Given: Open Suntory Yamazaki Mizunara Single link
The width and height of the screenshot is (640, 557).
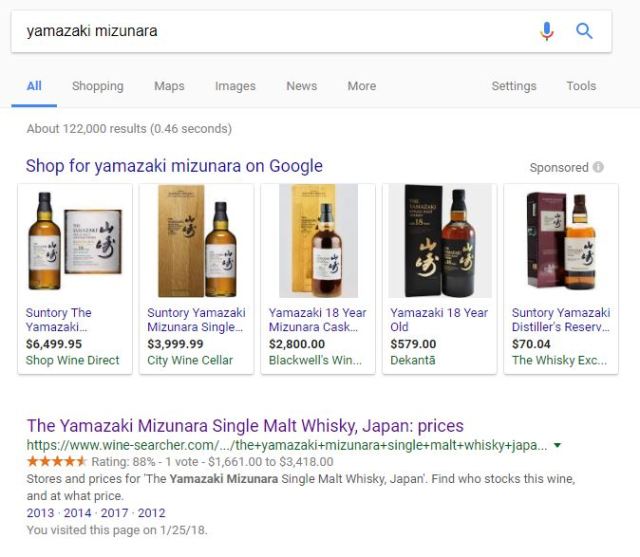Looking at the screenshot, I should point(196,320).
